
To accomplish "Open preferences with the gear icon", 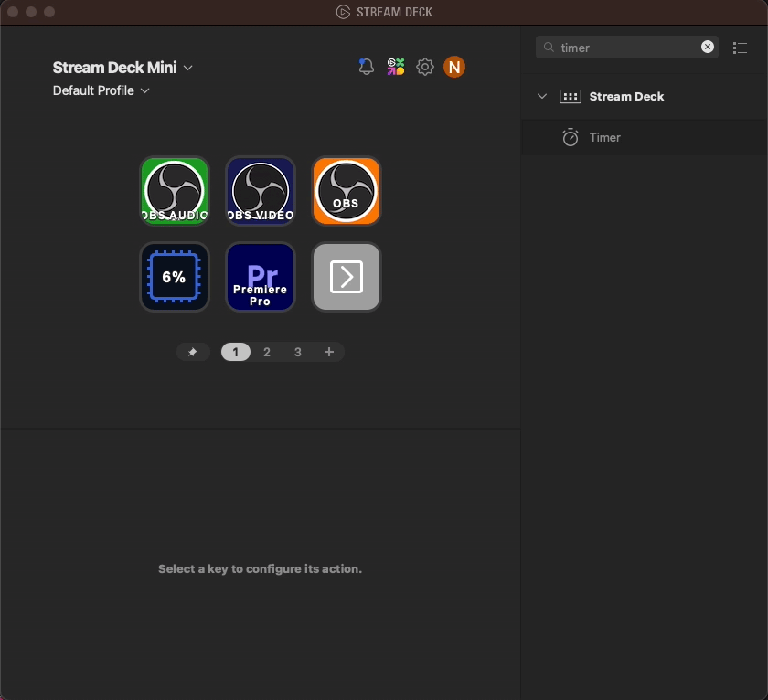I will coord(425,67).
